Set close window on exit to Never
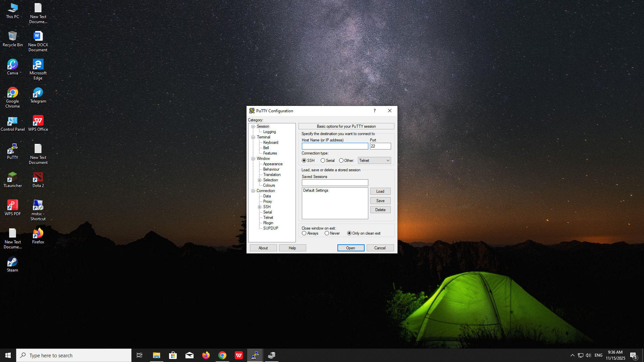Viewport: 644px width, 362px height. 327,233
